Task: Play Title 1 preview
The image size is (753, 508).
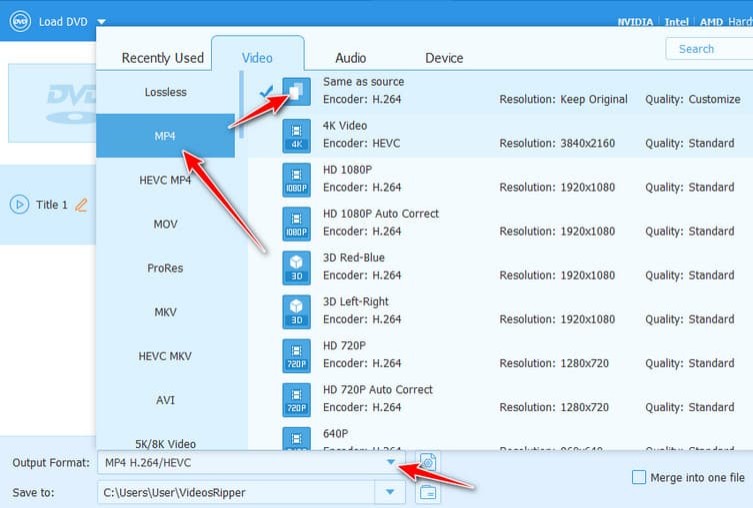Action: (x=19, y=205)
